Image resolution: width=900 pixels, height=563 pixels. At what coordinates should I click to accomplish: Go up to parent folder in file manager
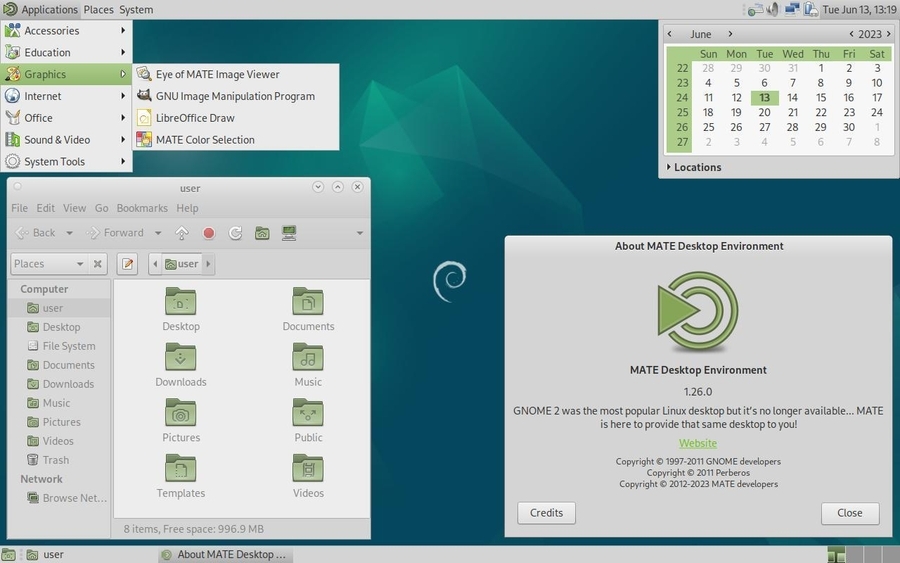182,233
